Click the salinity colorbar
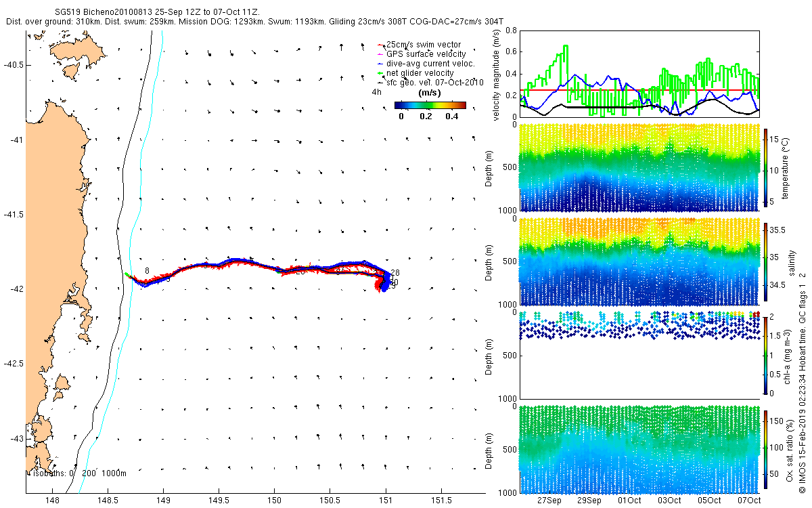The height and width of the screenshot is (508, 812). (766, 262)
